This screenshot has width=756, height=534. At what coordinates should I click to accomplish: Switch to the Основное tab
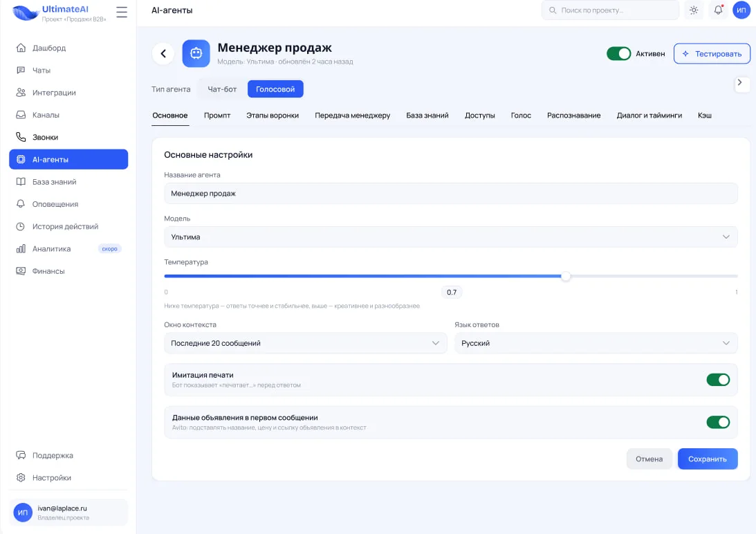[x=169, y=116]
